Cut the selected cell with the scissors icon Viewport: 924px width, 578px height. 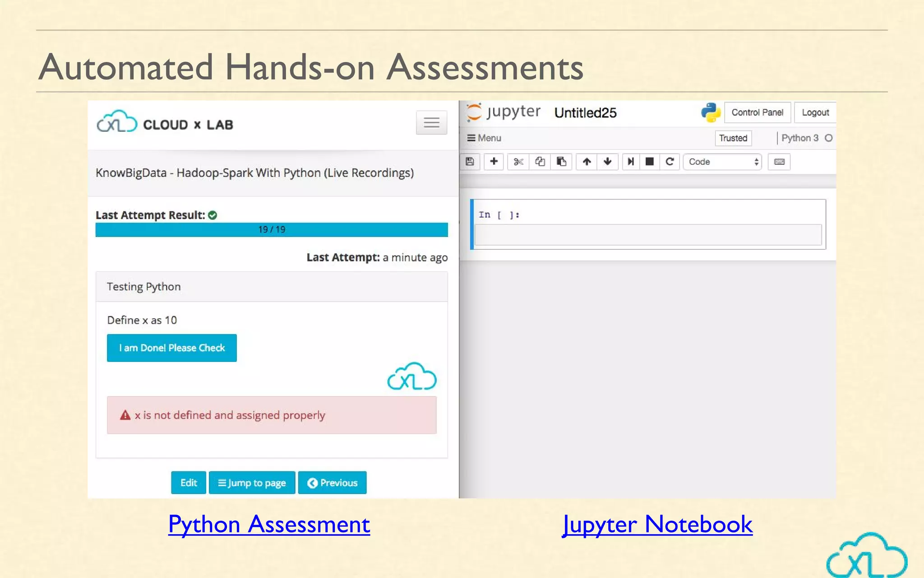pos(518,162)
